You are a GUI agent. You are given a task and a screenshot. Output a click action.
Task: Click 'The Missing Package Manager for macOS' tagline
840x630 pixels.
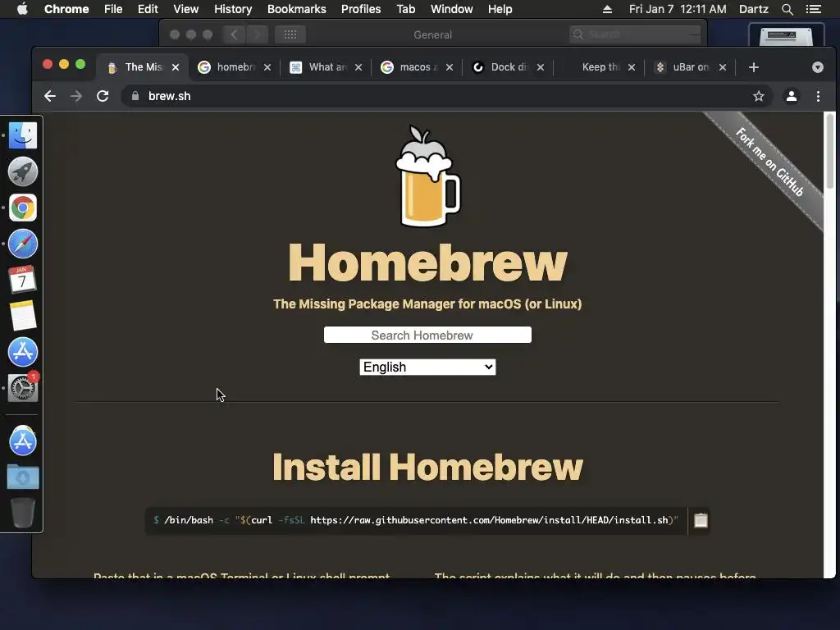(x=427, y=304)
